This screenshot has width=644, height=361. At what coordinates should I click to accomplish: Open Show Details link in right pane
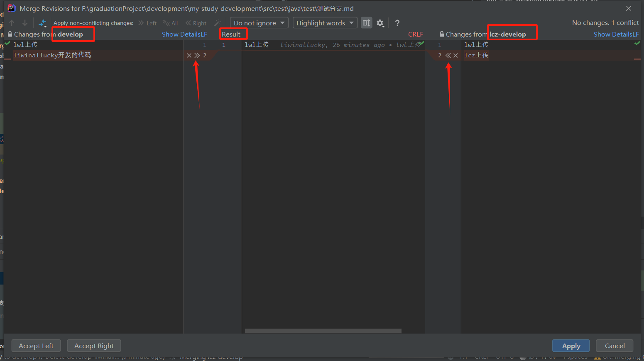point(612,34)
